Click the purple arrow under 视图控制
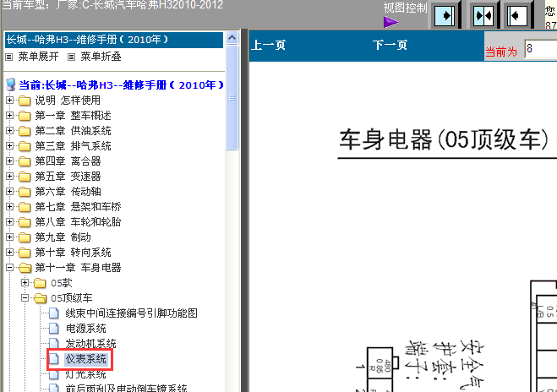The image size is (557, 392). click(390, 22)
